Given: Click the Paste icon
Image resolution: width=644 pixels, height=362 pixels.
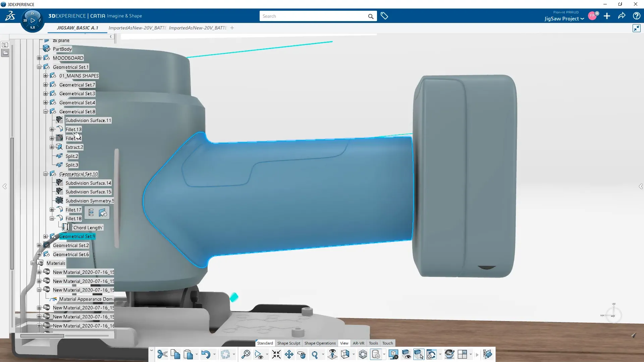Looking at the screenshot, I should coord(189,354).
